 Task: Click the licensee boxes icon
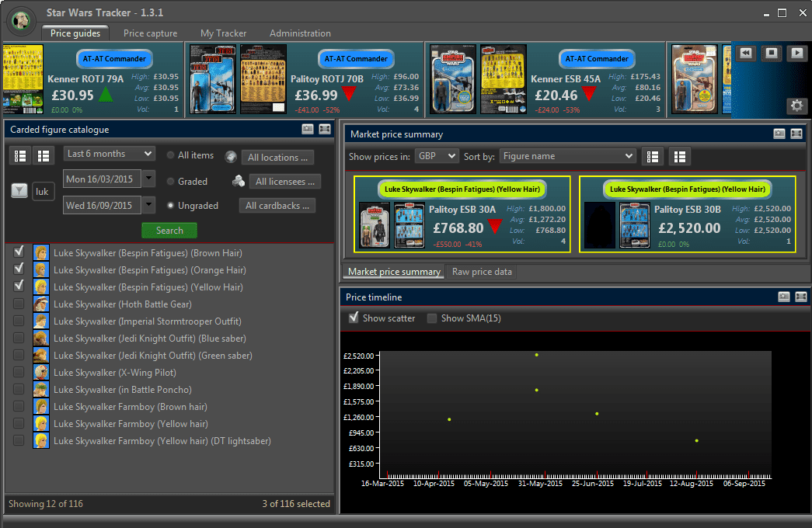(x=239, y=181)
